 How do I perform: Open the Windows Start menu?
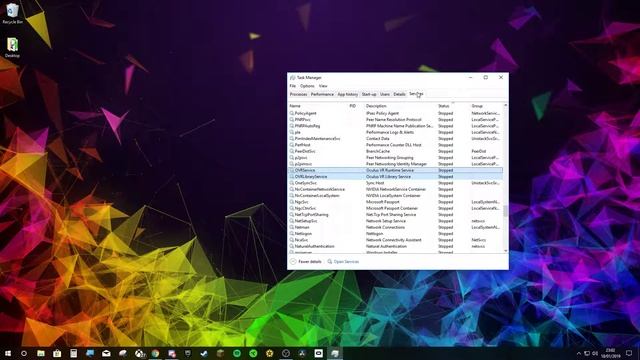click(8, 353)
